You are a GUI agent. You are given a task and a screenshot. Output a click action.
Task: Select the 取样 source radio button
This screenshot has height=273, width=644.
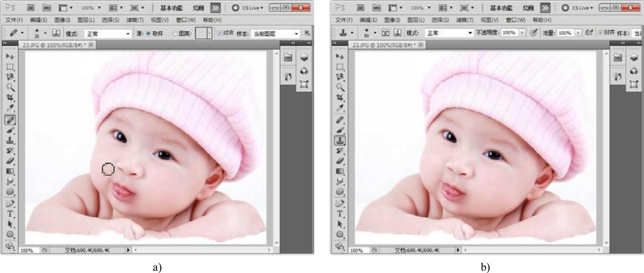[148, 34]
